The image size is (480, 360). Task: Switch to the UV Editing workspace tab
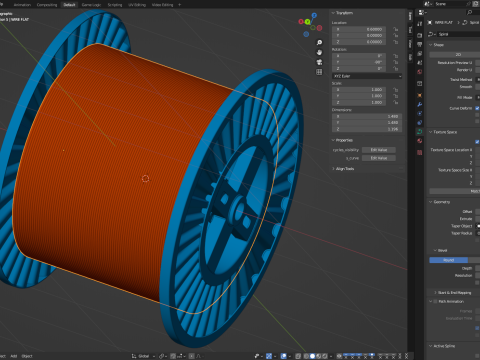click(137, 5)
